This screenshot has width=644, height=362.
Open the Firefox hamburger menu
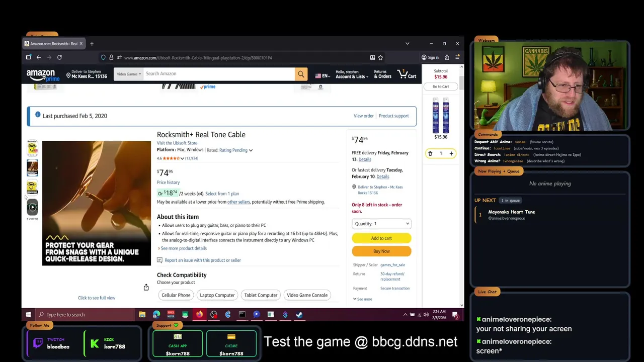click(457, 57)
